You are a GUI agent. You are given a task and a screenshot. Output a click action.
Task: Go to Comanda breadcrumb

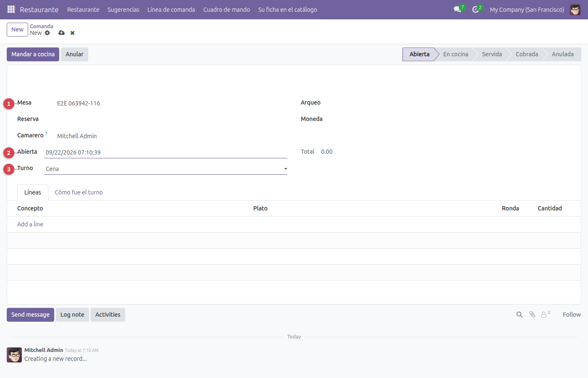point(42,26)
